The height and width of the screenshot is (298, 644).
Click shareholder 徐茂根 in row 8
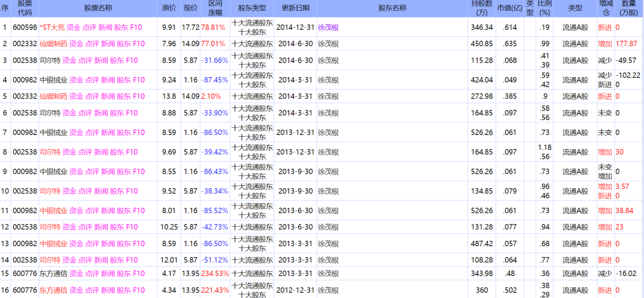click(x=328, y=152)
